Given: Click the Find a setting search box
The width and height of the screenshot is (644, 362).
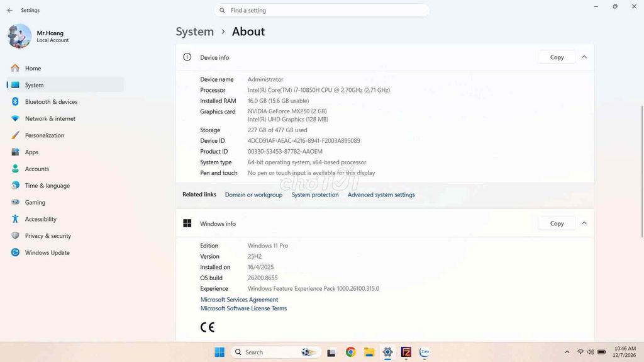Looking at the screenshot, I should tap(321, 10).
